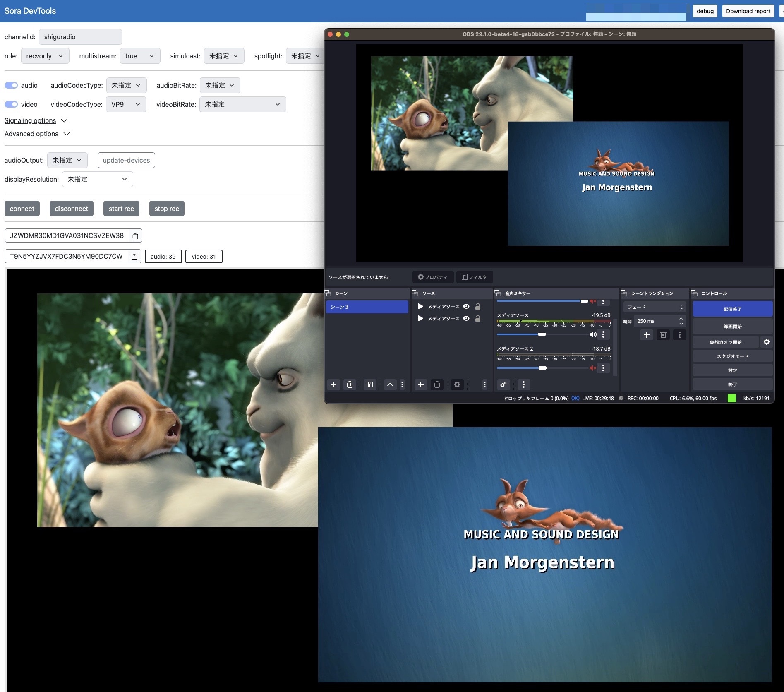Hide the bottom メディアソース source via eye icon
Image resolution: width=784 pixels, height=692 pixels.
(466, 318)
